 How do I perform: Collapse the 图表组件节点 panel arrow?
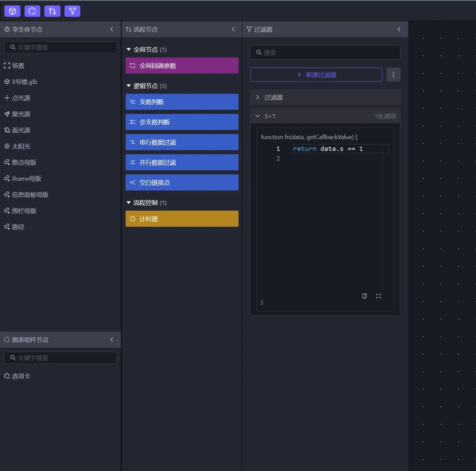coord(112,340)
